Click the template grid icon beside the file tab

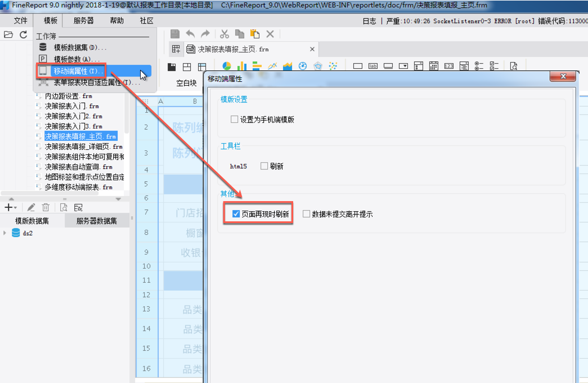[176, 49]
